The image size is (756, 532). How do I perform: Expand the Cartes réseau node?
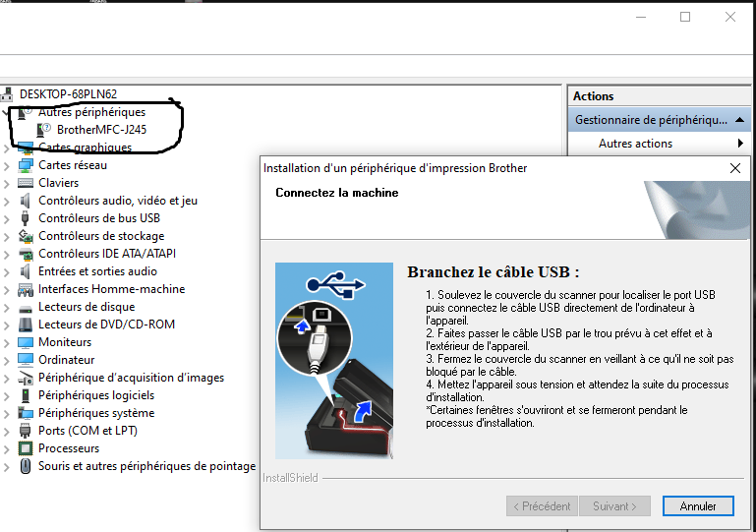click(6, 166)
